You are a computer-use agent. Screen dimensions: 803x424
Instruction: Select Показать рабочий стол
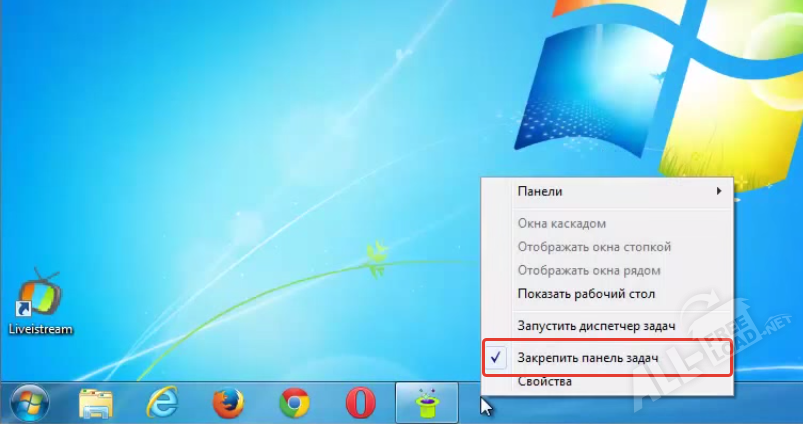click(607, 294)
